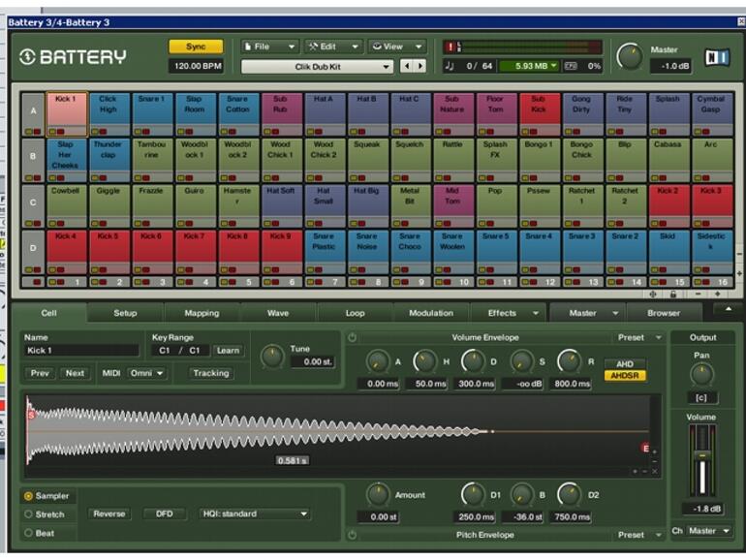This screenshot has height=560, width=746.
Task: Click the Battery logo icon
Action: pos(27,57)
